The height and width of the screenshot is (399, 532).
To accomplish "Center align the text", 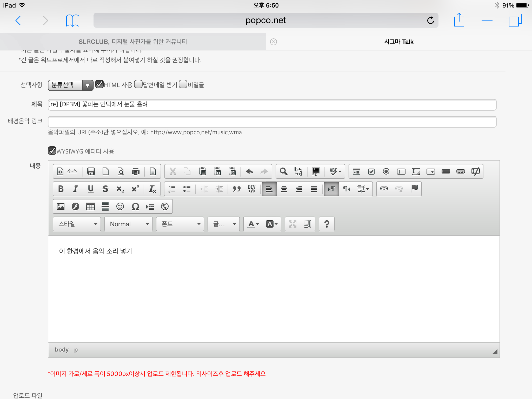I will pyautogui.click(x=284, y=189).
